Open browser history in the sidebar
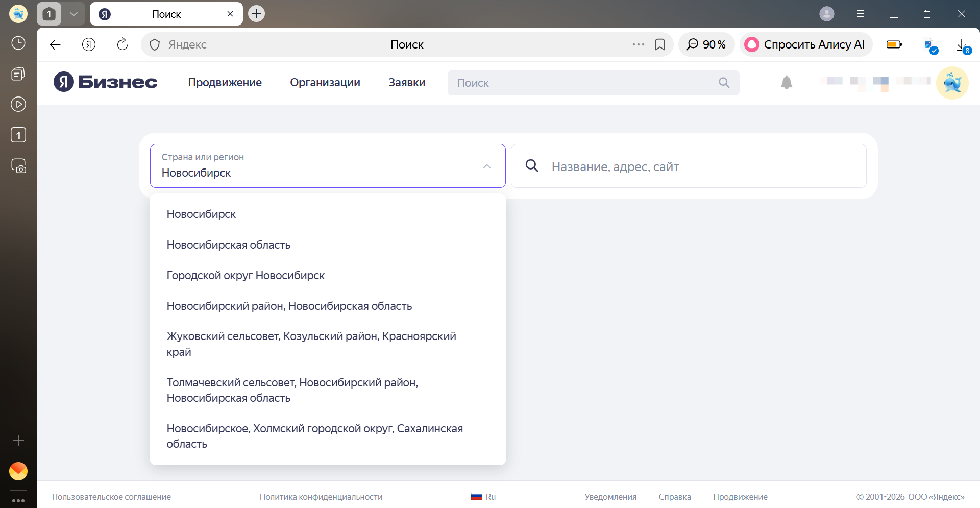980x508 pixels. click(18, 43)
